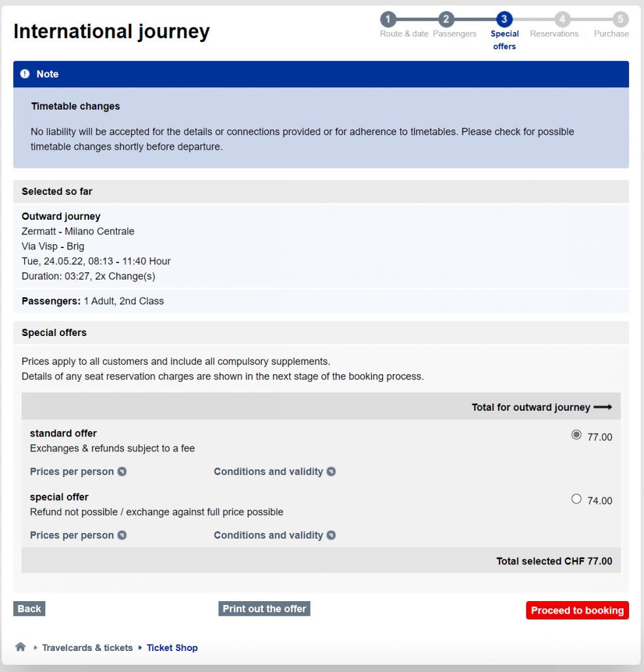Expand special offer Conditions and validity
Viewport: 644px width, 672px height.
point(275,535)
